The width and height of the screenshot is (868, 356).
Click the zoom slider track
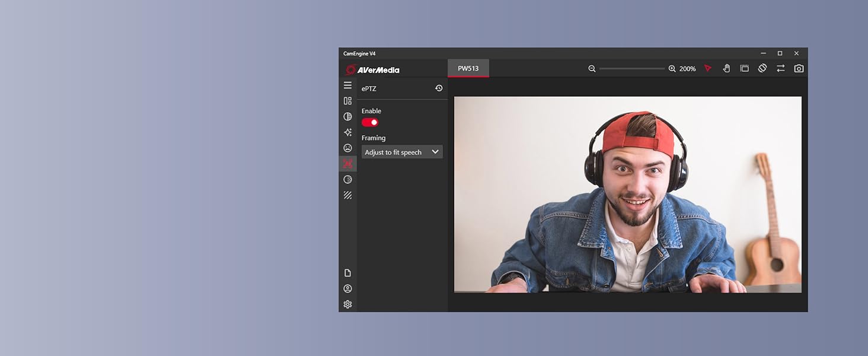(x=631, y=69)
